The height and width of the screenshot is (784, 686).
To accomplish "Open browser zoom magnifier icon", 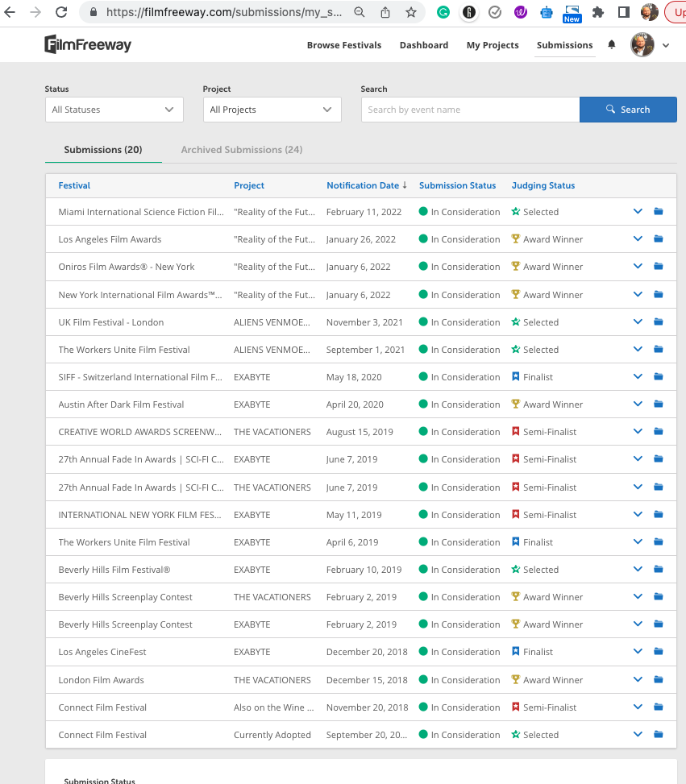I will [x=360, y=12].
